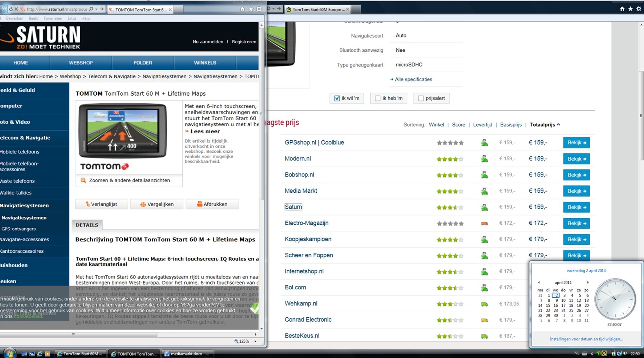
Task: Click the volume icon in system tray
Action: click(x=625, y=353)
